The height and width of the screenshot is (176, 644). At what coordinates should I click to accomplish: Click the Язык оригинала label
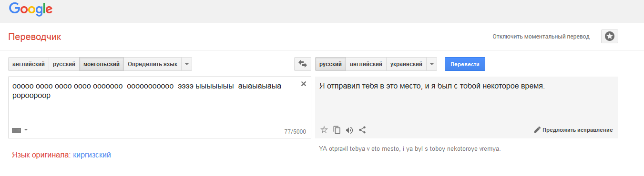[41, 155]
